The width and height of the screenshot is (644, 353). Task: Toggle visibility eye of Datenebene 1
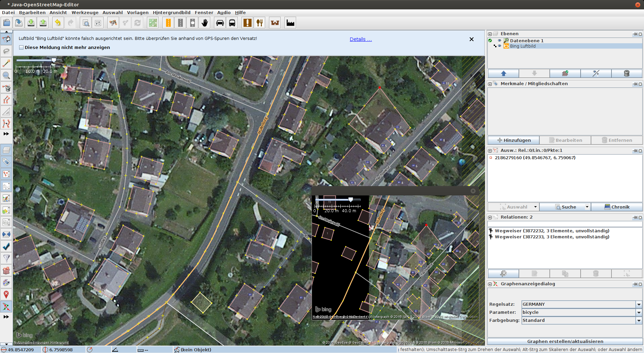click(499, 41)
